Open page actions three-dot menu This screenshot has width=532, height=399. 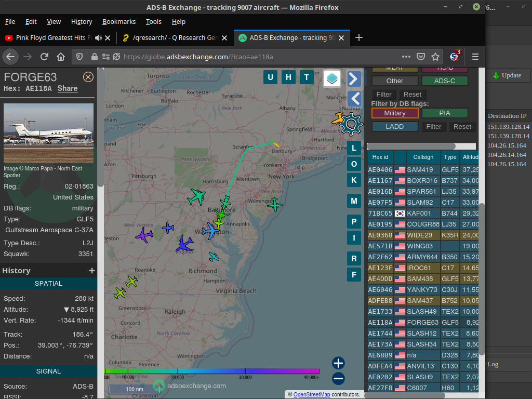click(406, 57)
